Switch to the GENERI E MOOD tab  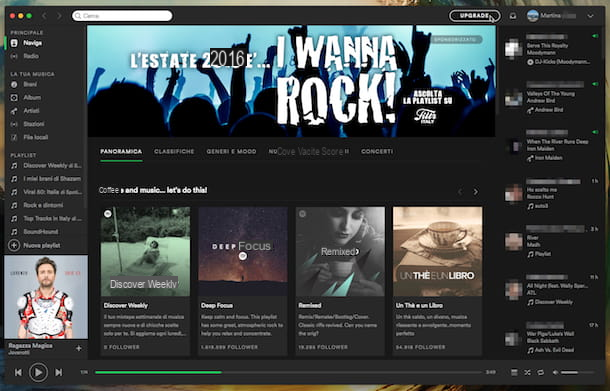(231, 151)
